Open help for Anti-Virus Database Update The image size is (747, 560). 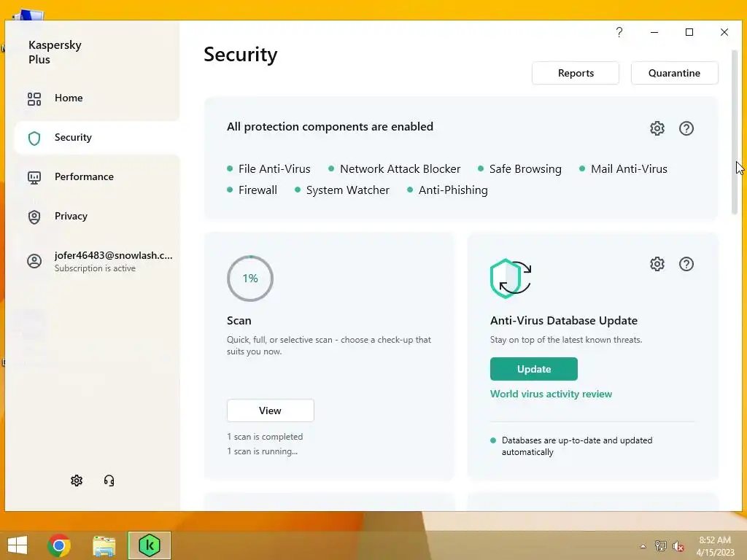[686, 264]
